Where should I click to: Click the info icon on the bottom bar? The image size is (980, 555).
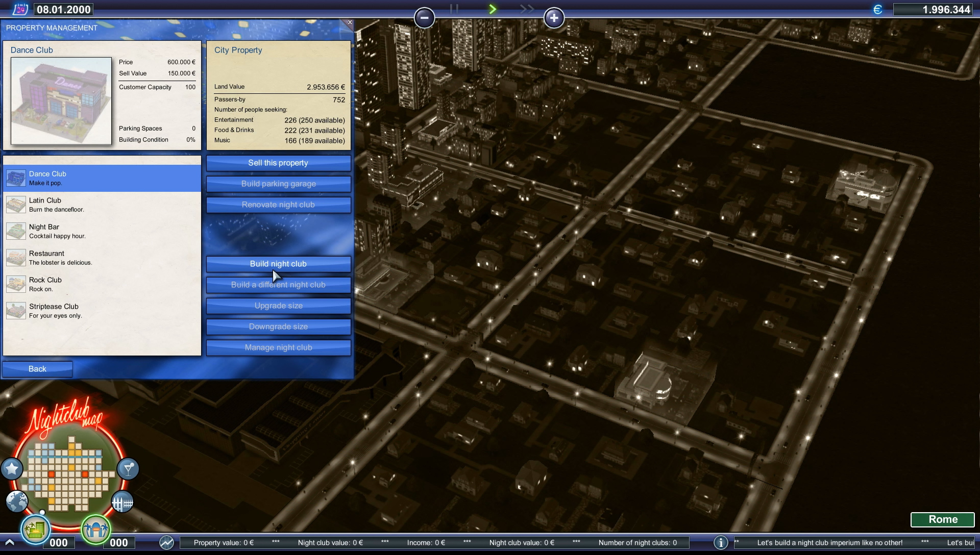[721, 543]
